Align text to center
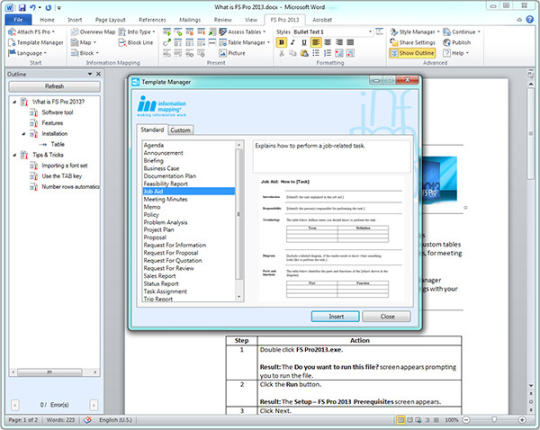Viewport: 540px width, 430px height. click(x=328, y=42)
